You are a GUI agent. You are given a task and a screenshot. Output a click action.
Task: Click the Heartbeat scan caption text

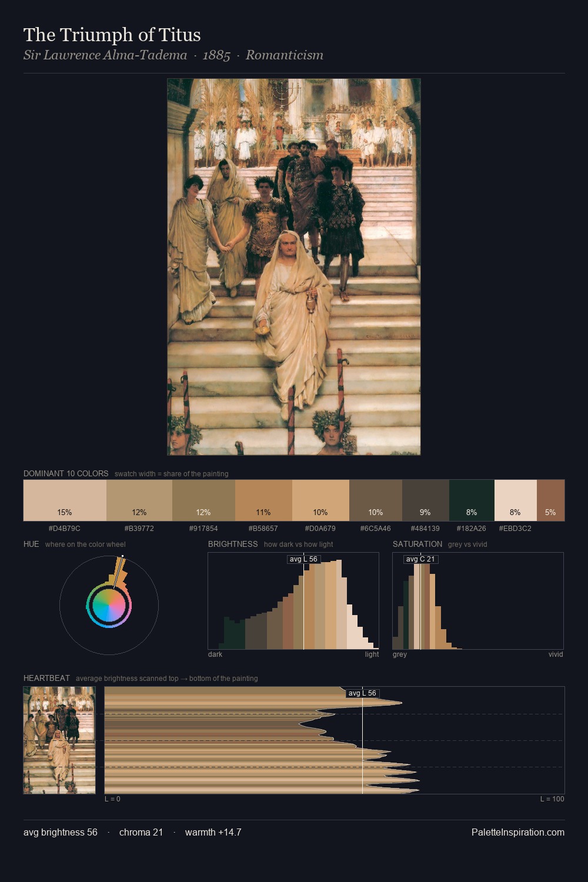[x=167, y=679]
